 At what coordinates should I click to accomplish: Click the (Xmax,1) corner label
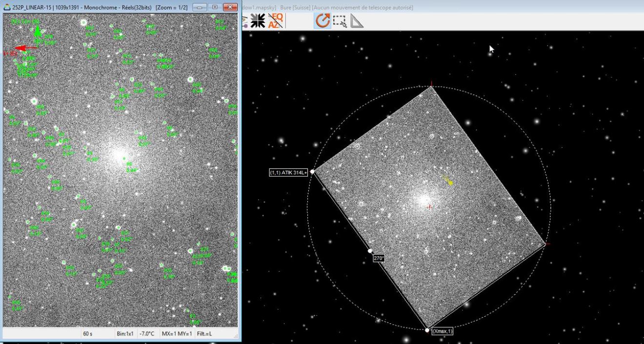(x=443, y=331)
